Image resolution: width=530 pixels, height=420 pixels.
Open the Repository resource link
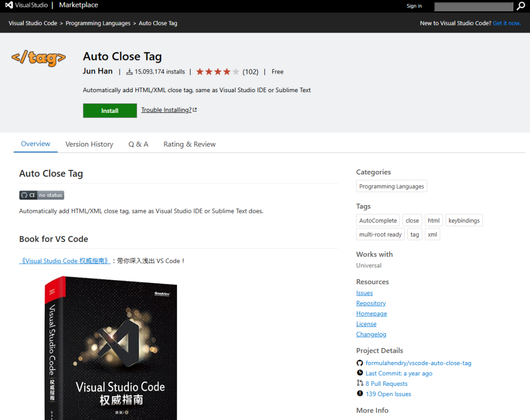[x=371, y=303]
